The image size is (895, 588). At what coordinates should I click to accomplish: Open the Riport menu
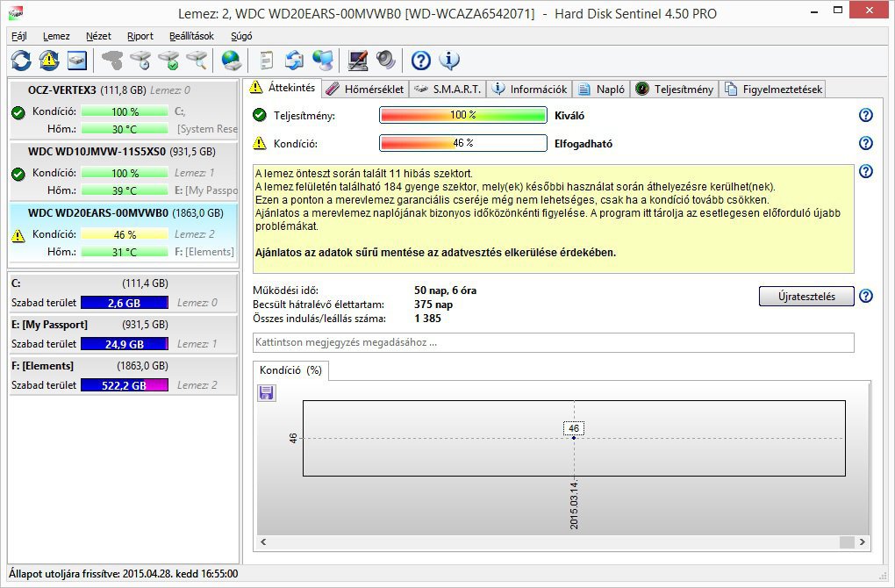140,36
